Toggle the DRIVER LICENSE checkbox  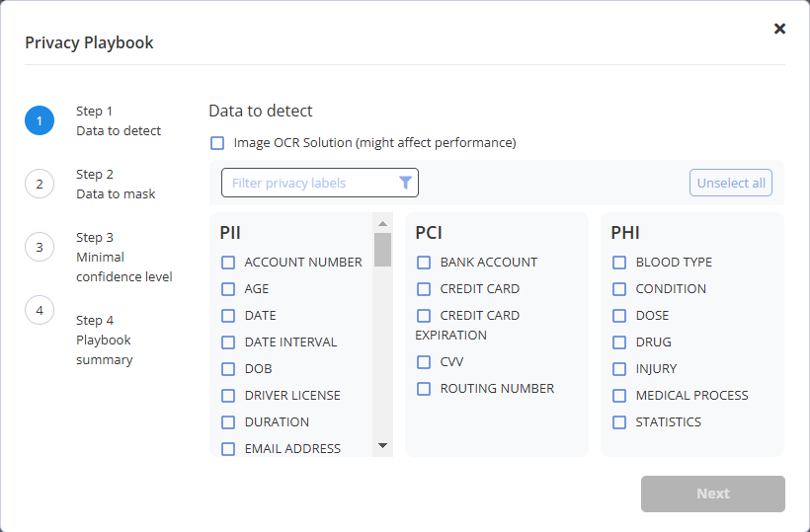pyautogui.click(x=228, y=396)
